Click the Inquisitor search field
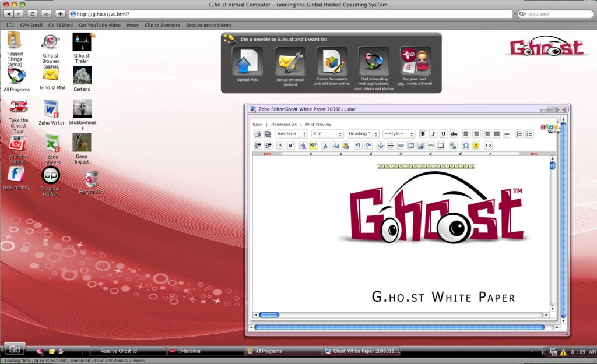 556,14
